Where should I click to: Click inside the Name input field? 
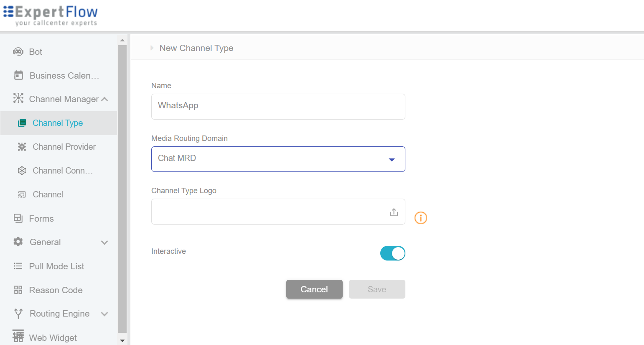pos(278,106)
